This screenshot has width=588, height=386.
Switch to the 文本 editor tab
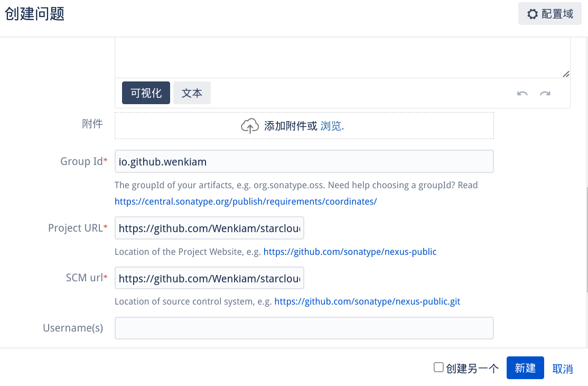pyautogui.click(x=192, y=93)
